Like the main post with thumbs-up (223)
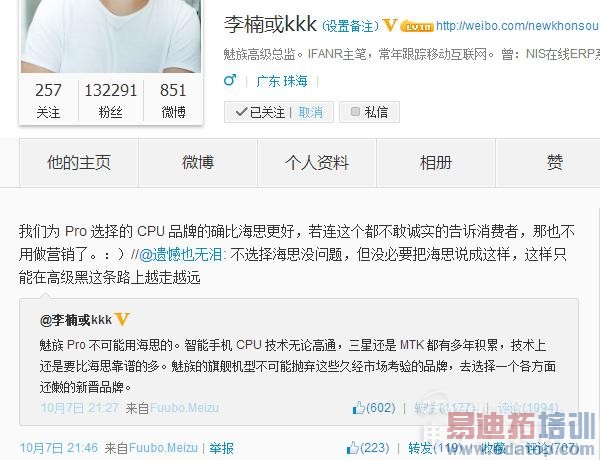 [x=368, y=447]
